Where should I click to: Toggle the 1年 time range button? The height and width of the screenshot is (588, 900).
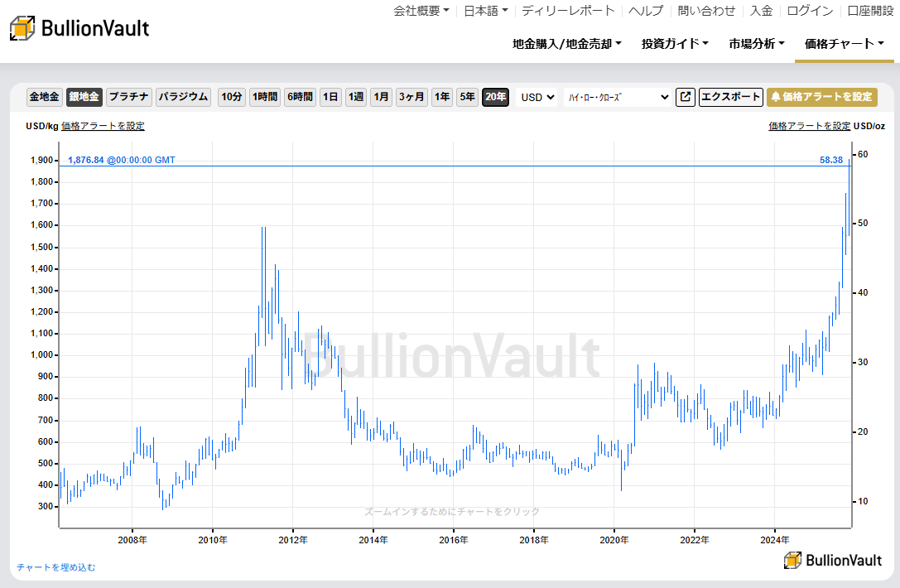click(x=442, y=97)
